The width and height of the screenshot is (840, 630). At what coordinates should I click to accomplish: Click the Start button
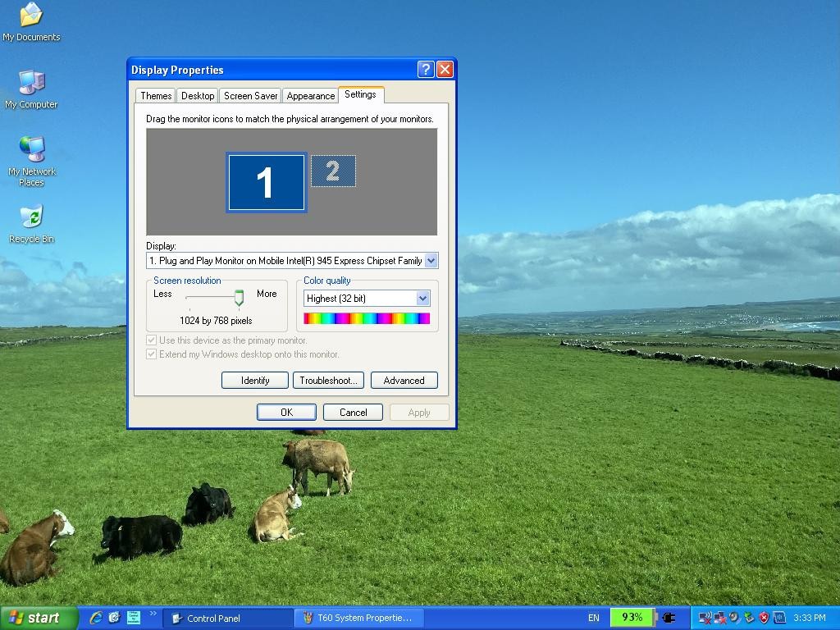click(x=39, y=619)
